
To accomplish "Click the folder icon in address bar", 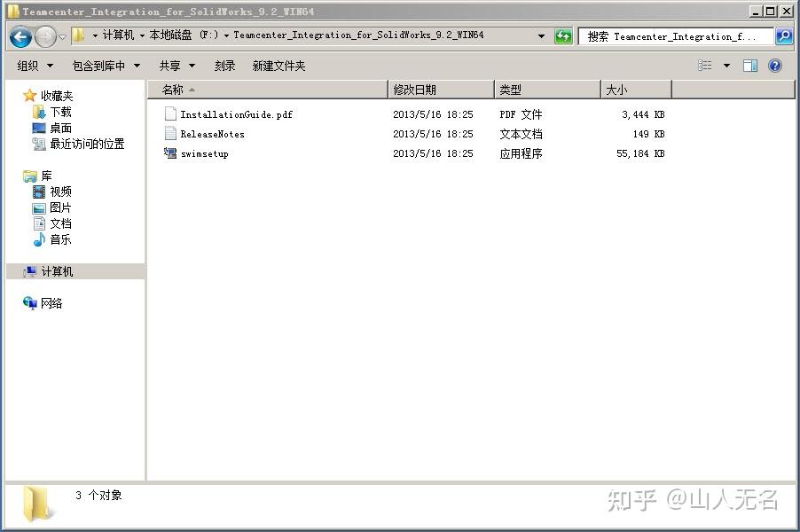I will pos(78,35).
